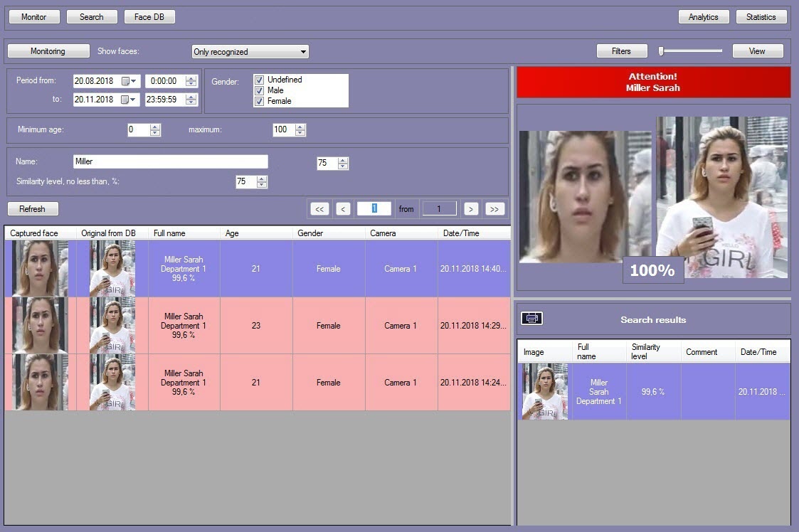Sort by the Age column header

[257, 233]
